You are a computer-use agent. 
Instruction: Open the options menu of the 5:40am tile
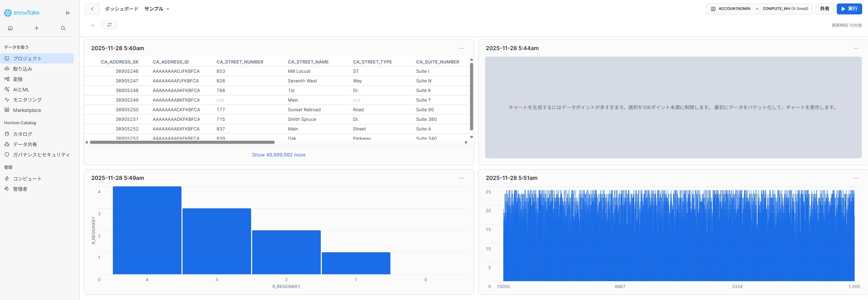pos(461,48)
